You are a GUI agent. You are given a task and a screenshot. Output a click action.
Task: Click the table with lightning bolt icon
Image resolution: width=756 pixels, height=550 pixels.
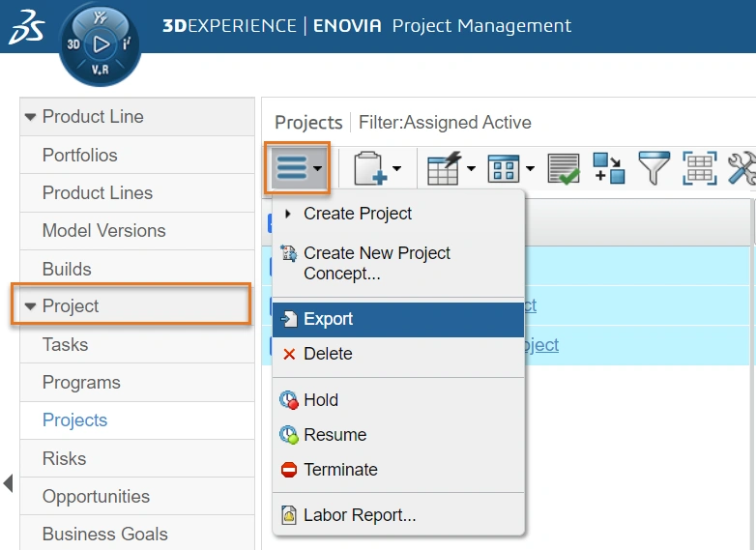pyautogui.click(x=444, y=169)
